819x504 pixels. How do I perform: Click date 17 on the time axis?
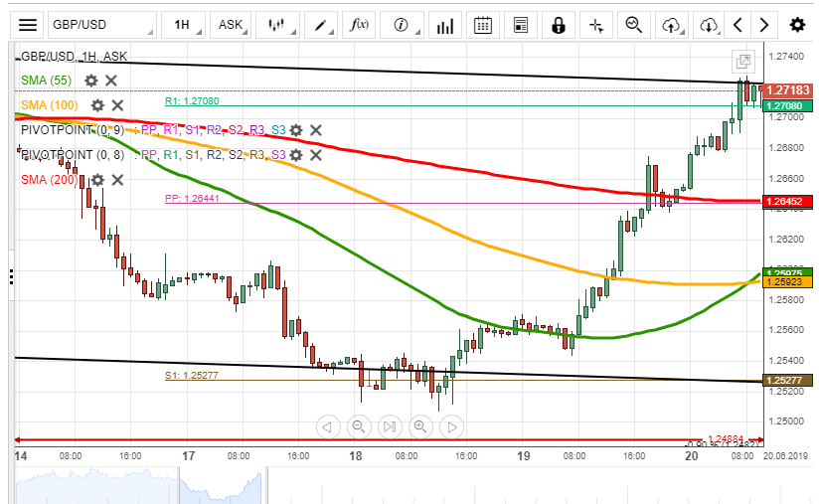(x=188, y=456)
